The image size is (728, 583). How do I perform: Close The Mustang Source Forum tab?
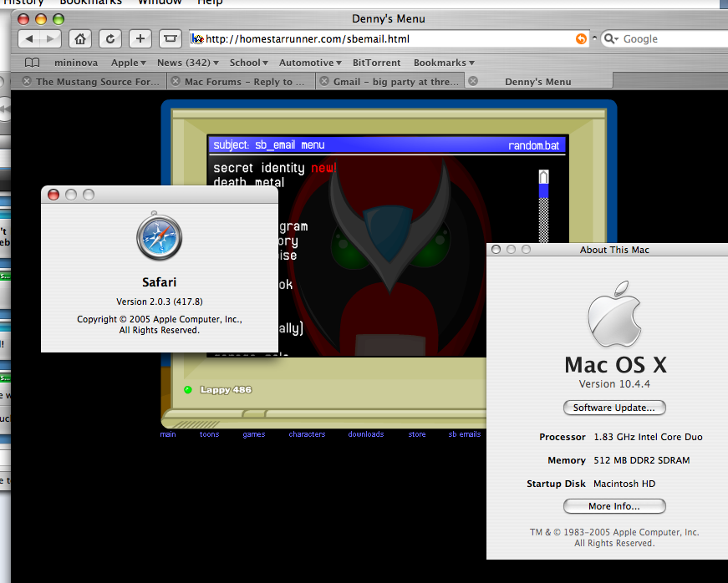coord(27,82)
